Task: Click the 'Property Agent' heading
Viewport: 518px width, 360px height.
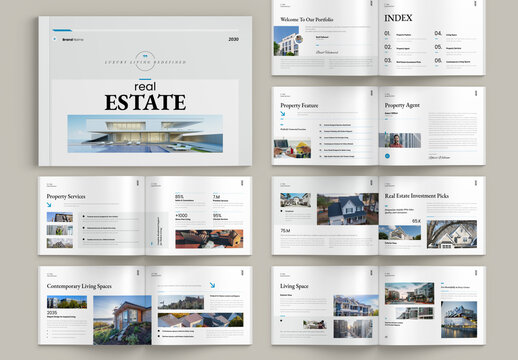Action: click(402, 105)
